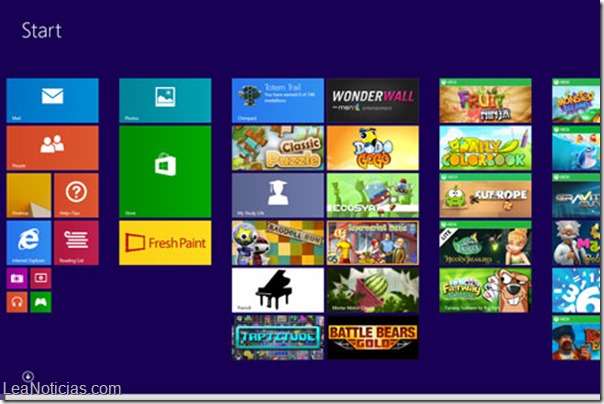This screenshot has height=404, width=604.
Task: Open the Reading List tile
Action: pos(76,243)
